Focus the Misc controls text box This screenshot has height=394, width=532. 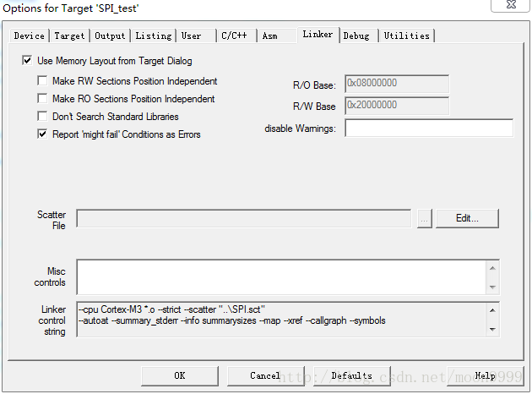point(281,277)
